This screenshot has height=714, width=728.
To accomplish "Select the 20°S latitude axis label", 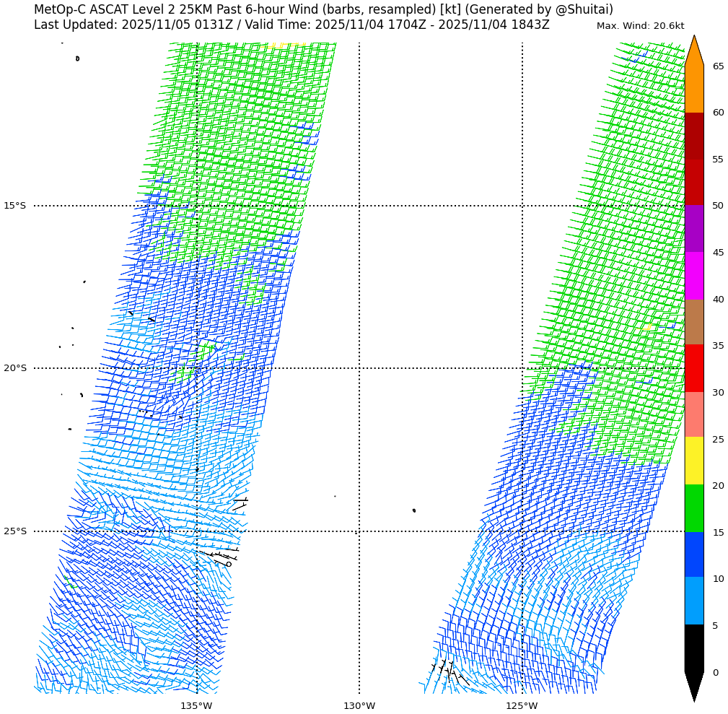I will click(x=14, y=368).
